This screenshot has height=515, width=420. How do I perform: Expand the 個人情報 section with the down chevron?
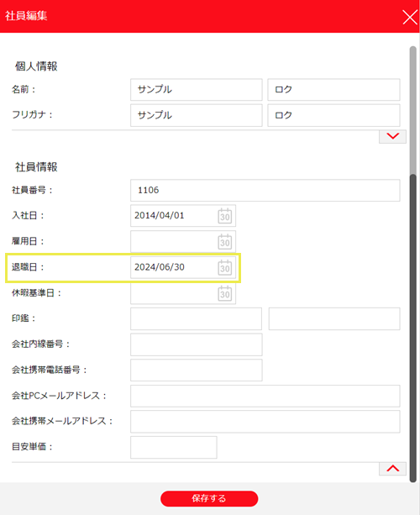[393, 136]
